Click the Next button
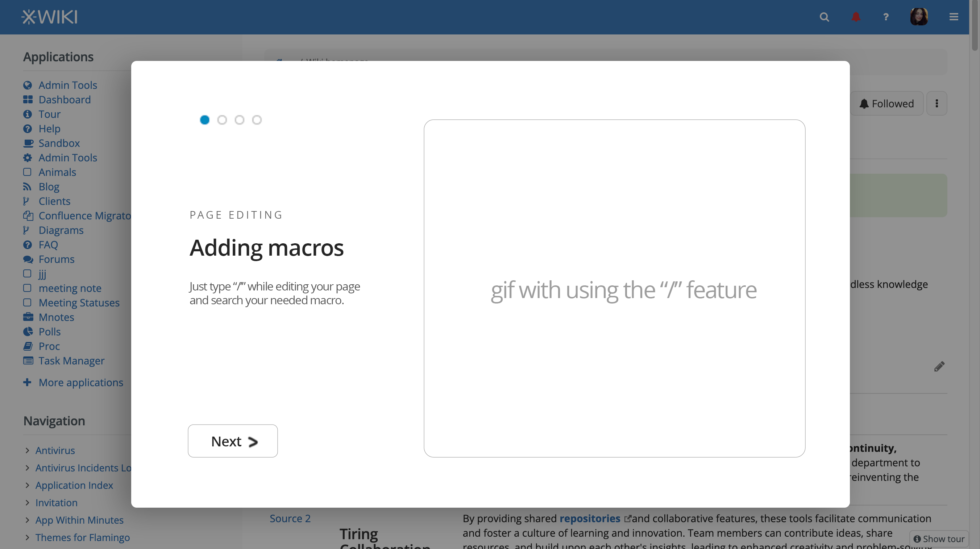The image size is (980, 549). point(232,441)
